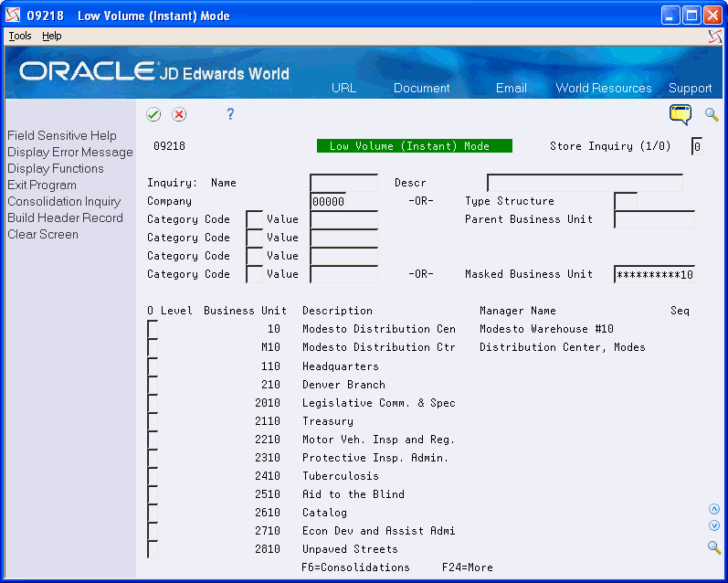Click option field for Protective Insp. Admin.
Screen dimensions: 728x583
(153, 458)
